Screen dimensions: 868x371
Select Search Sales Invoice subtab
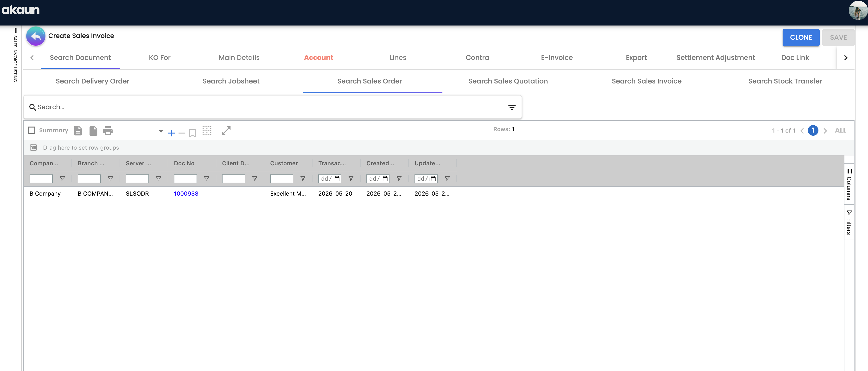(x=647, y=81)
